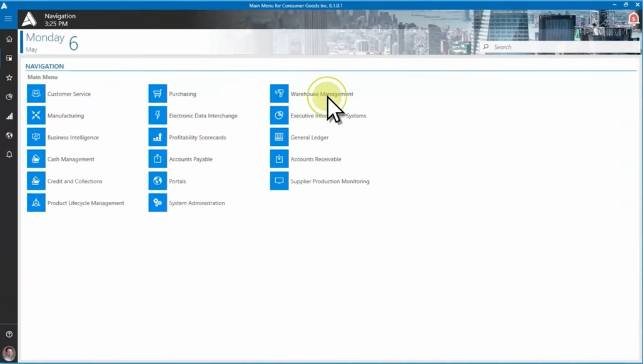Select the tiles view icon in sidebar
The height and width of the screenshot is (364, 643).
9,58
